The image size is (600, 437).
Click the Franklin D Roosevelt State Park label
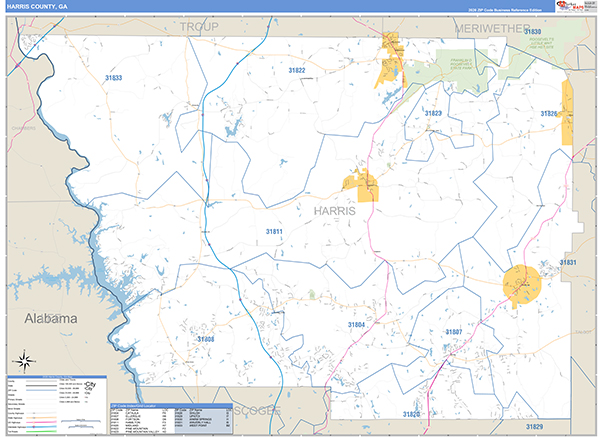click(x=461, y=64)
